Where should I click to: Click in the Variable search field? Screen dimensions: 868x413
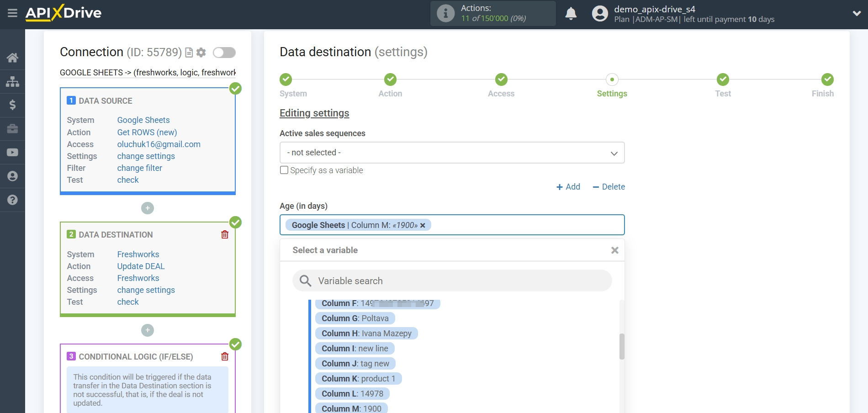coord(452,281)
